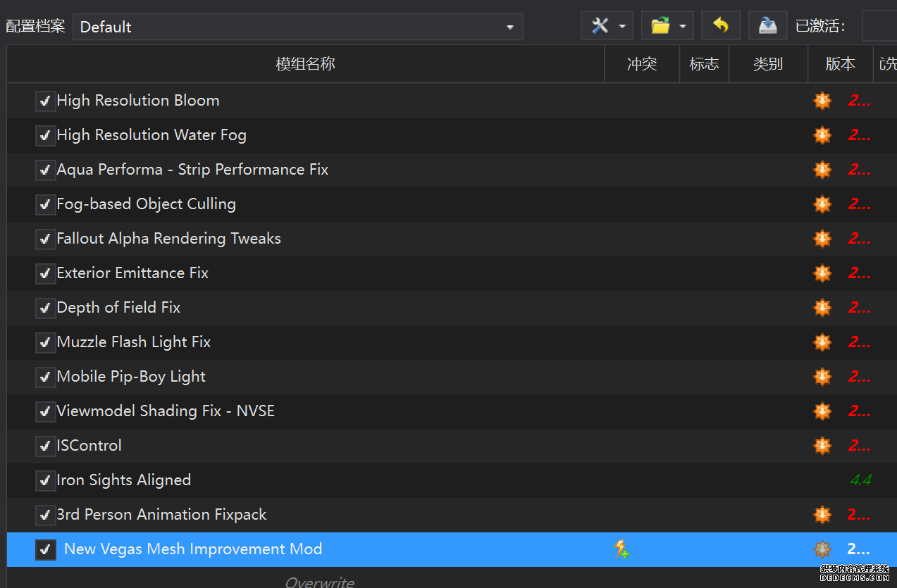897x588 pixels.
Task: Click the version warning icon for High Resolution Bloom
Action: click(x=822, y=101)
